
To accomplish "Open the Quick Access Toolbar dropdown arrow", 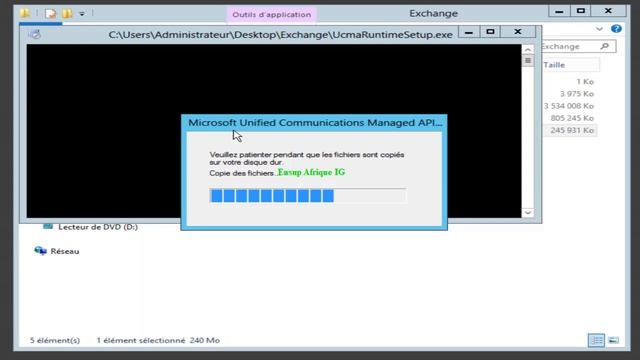I will tap(82, 14).
